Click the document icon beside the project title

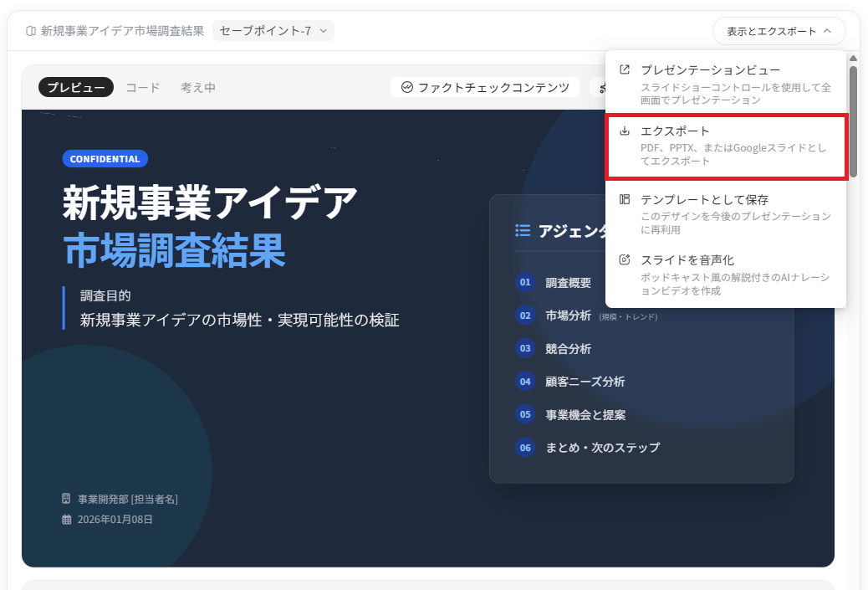pos(31,31)
